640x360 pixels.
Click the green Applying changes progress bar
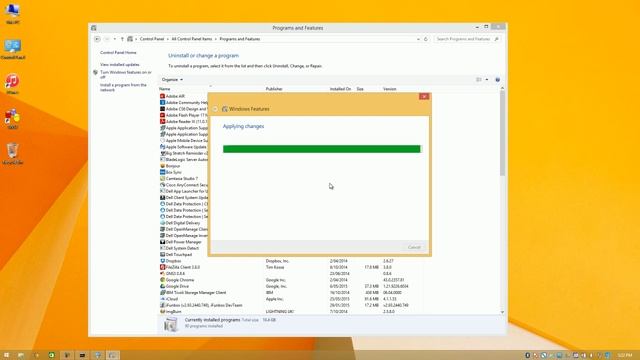[x=322, y=149]
